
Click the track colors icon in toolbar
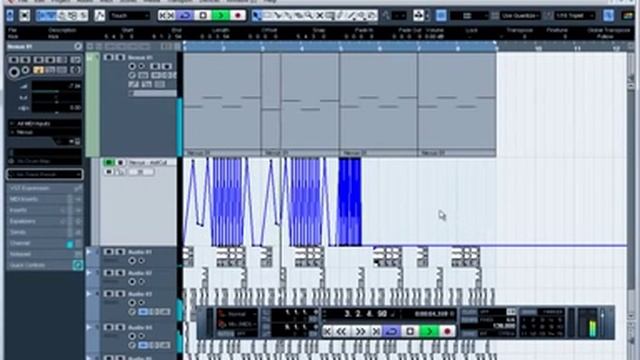[x=628, y=16]
